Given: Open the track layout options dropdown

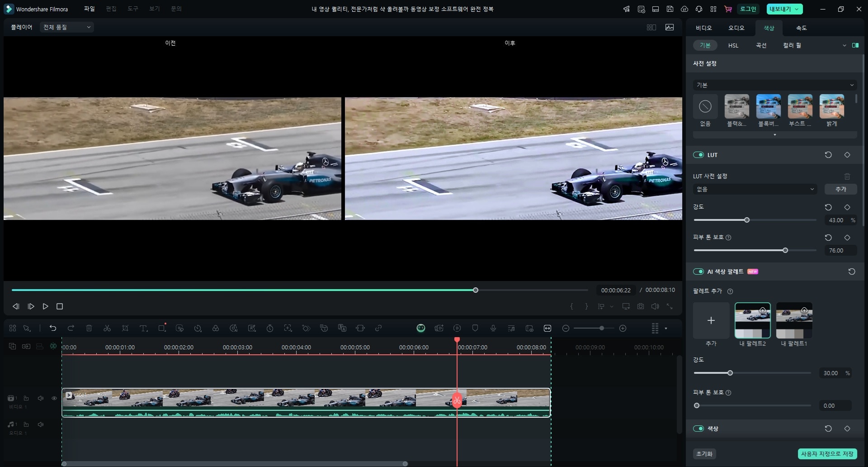Looking at the screenshot, I should point(666,329).
